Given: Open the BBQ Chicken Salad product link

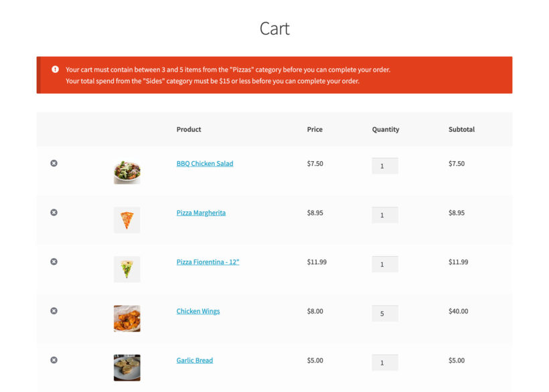Looking at the screenshot, I should coord(204,163).
